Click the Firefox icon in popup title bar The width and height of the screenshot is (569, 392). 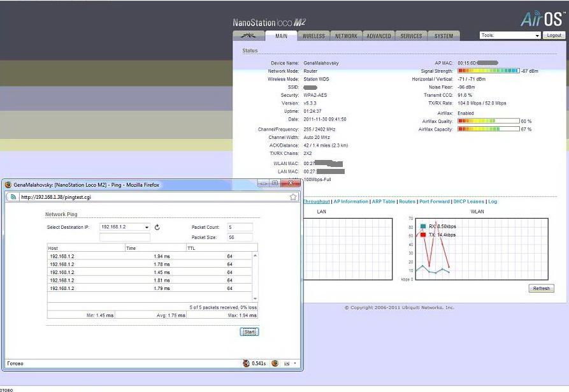point(8,184)
